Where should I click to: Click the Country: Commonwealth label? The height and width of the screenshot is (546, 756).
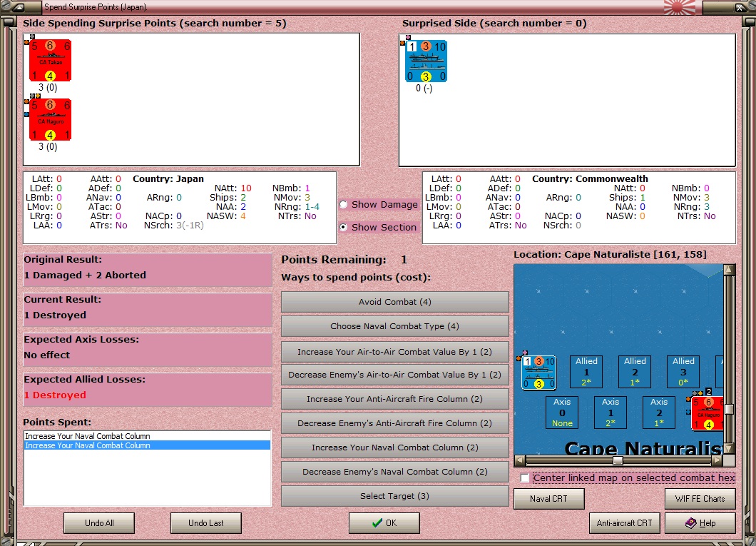coord(590,179)
